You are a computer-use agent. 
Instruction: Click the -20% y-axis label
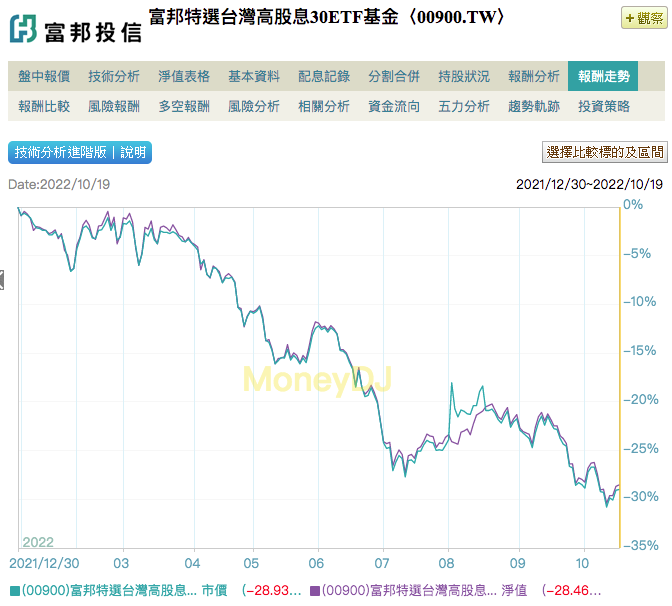(x=640, y=399)
